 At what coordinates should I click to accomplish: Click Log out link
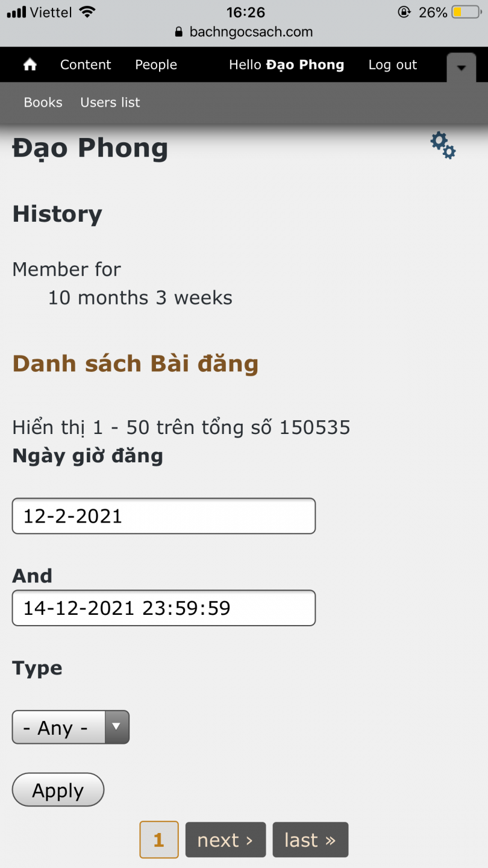393,65
